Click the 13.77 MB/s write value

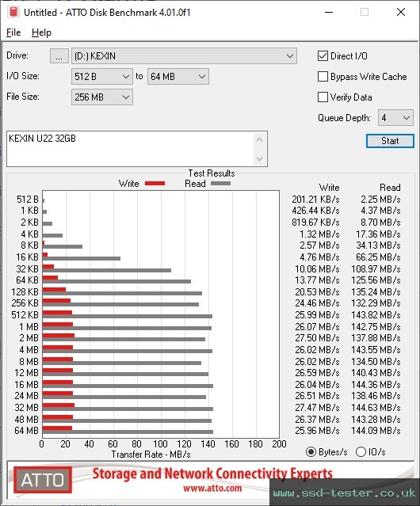pyautogui.click(x=317, y=280)
